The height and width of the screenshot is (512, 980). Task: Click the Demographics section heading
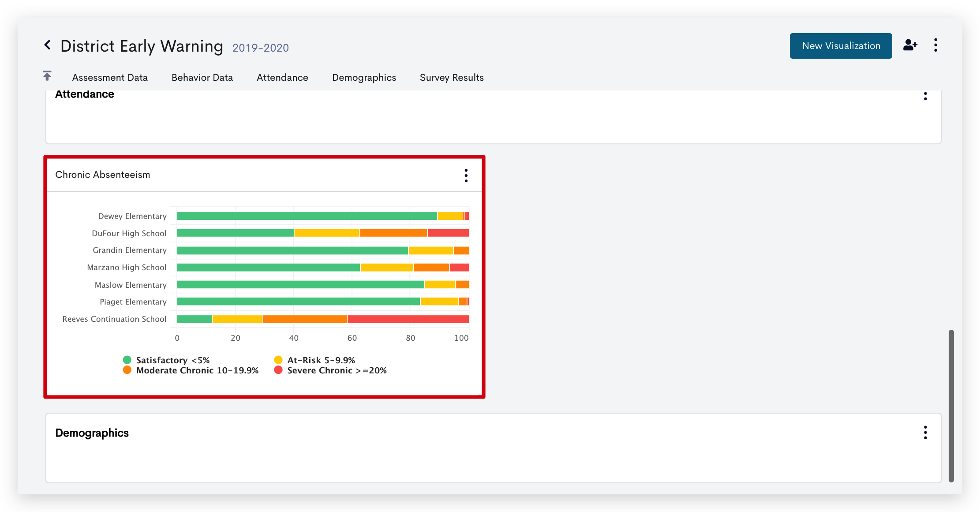92,433
